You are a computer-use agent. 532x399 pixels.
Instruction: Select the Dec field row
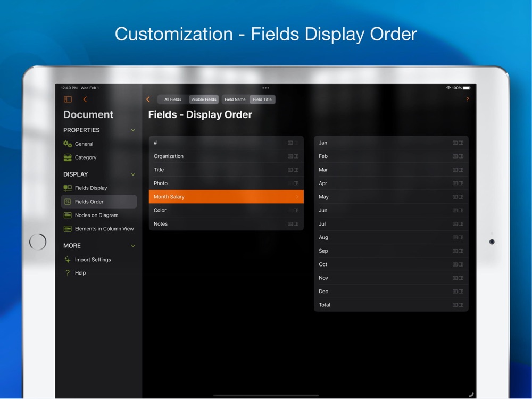391,292
